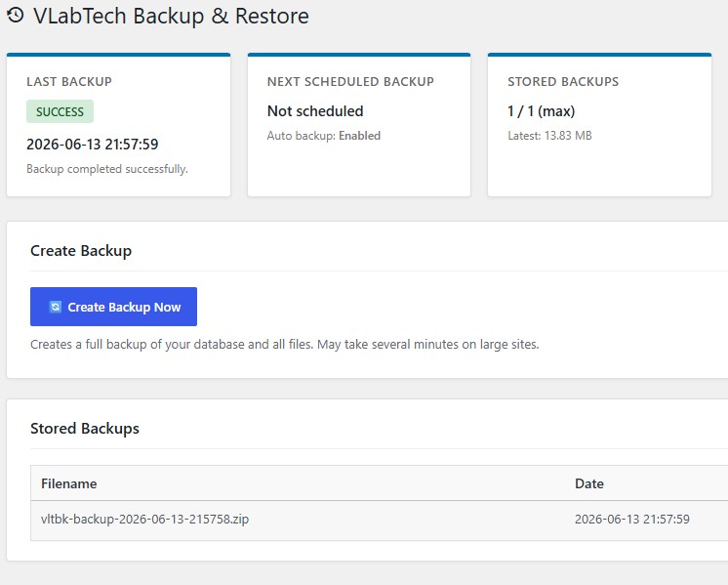The width and height of the screenshot is (728, 585).
Task: Click 'Backup completed successfully.' message
Action: 107,169
